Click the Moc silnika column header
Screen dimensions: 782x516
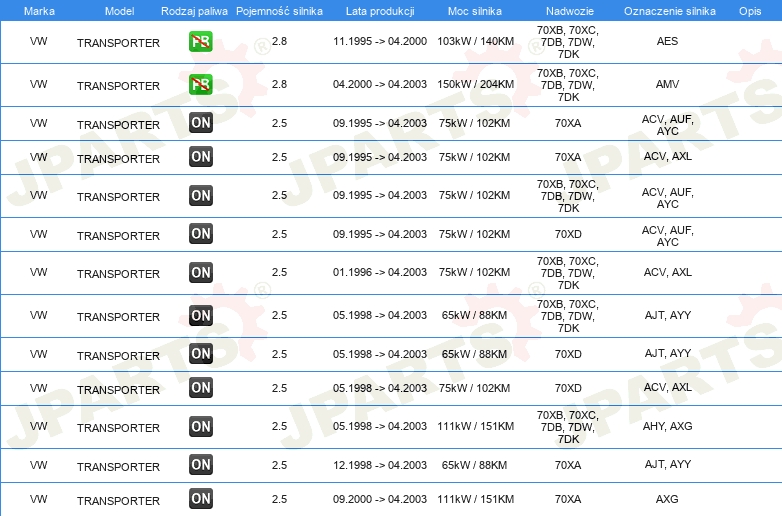475,11
